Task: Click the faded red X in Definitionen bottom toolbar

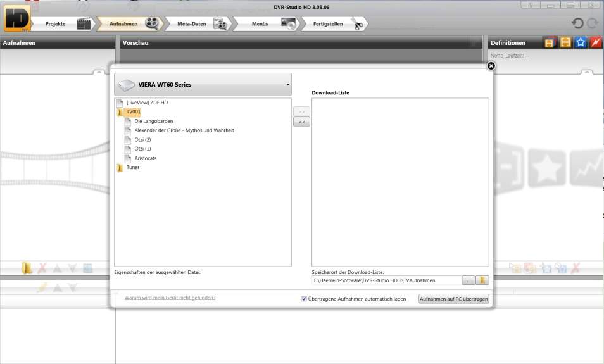Action: tap(576, 268)
